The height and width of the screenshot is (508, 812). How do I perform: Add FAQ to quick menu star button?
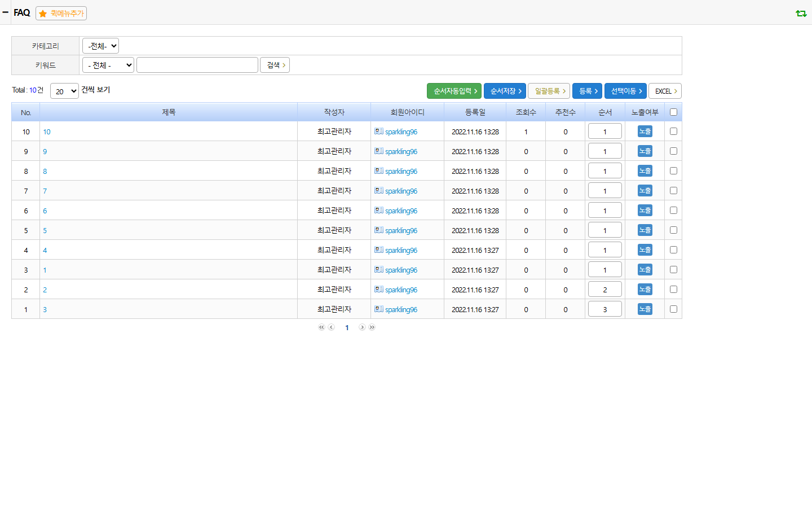pos(61,13)
